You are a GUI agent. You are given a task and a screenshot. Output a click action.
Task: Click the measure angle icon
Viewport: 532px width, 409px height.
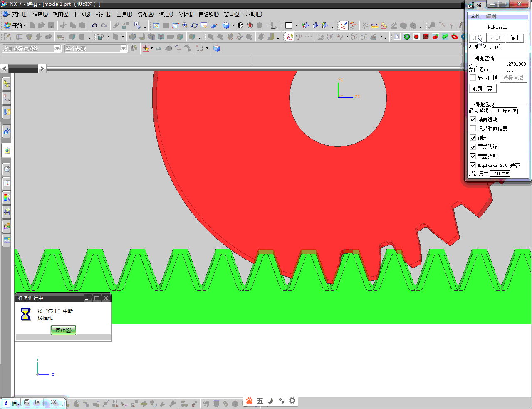coord(384,25)
